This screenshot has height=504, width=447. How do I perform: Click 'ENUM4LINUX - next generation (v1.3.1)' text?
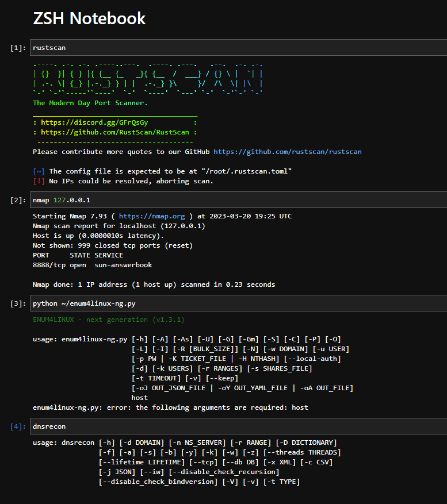[x=109, y=320]
